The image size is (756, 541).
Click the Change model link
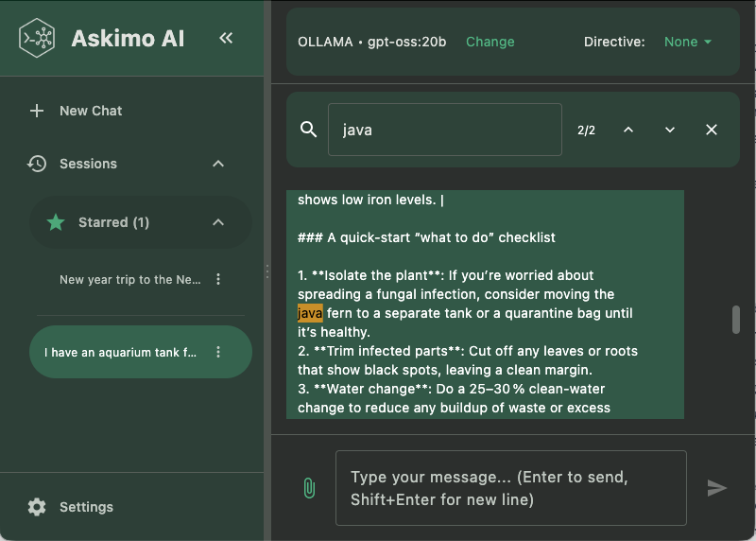coord(490,42)
